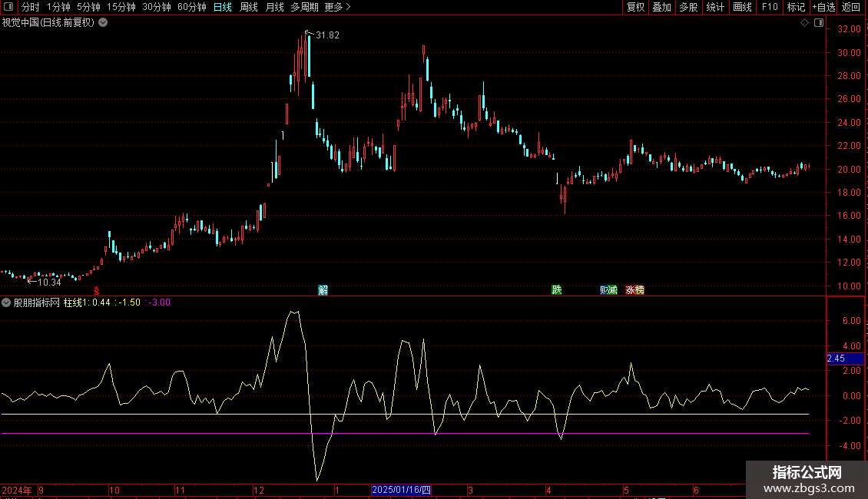Click month 9 on the time axis
The width and height of the screenshot is (868, 499).
pyautogui.click(x=41, y=490)
